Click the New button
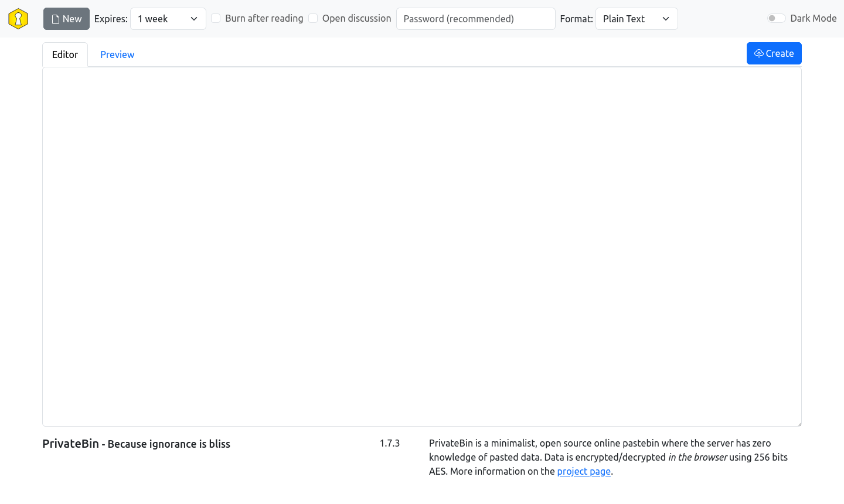 coord(66,18)
